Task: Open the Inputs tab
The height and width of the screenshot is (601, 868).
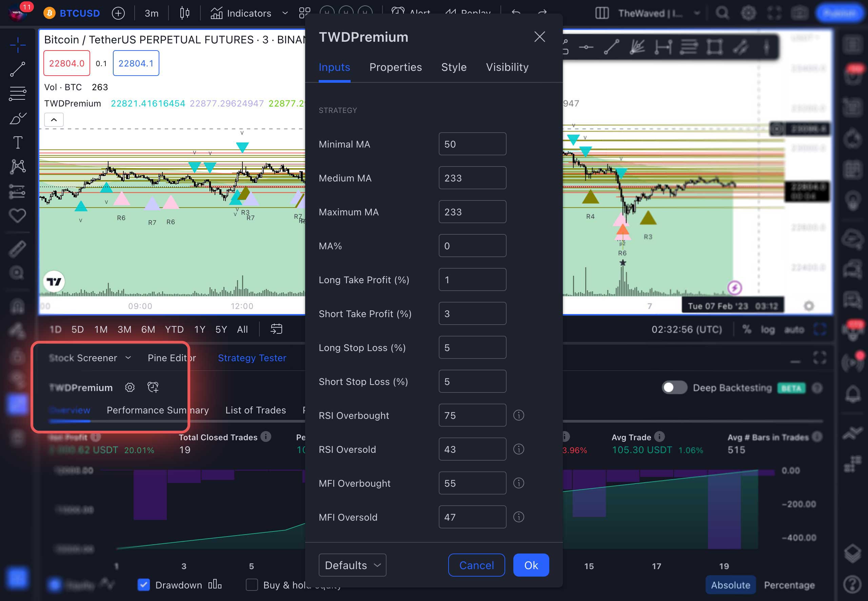Action: (334, 67)
